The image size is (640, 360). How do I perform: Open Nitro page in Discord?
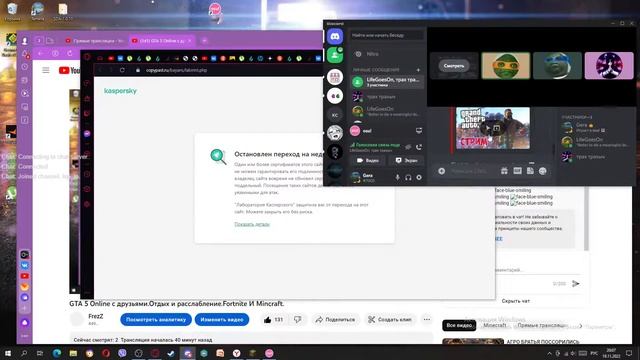point(387,54)
